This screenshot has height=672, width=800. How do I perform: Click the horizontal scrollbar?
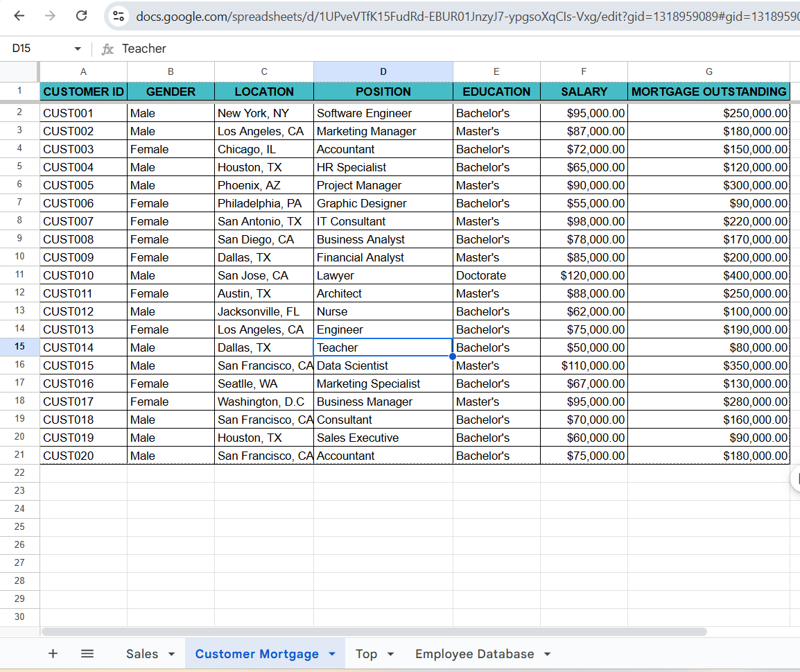pos(374,632)
